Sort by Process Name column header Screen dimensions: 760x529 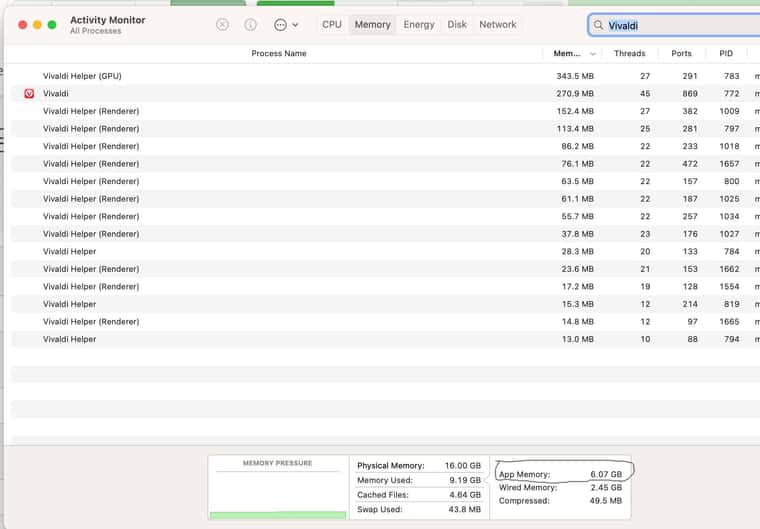279,53
